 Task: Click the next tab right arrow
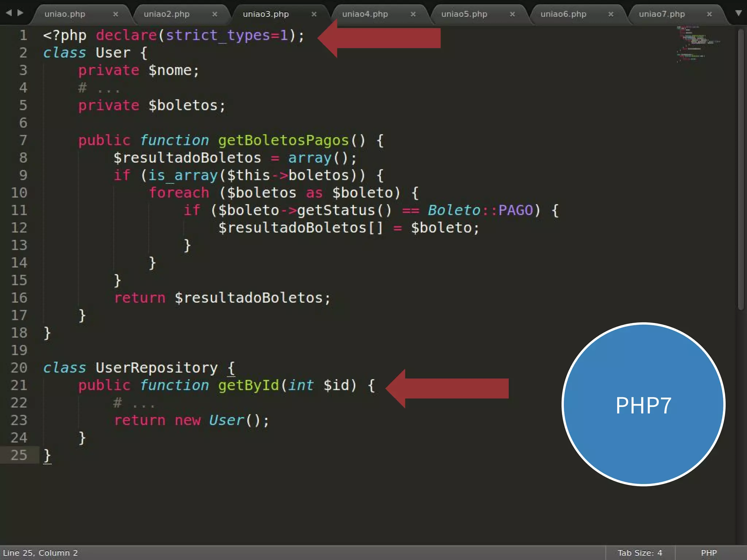(20, 13)
